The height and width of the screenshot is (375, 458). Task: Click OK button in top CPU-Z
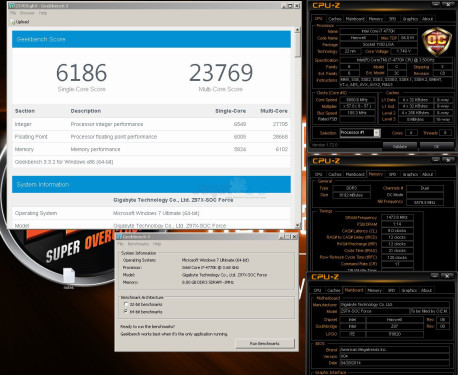pyautogui.click(x=436, y=146)
